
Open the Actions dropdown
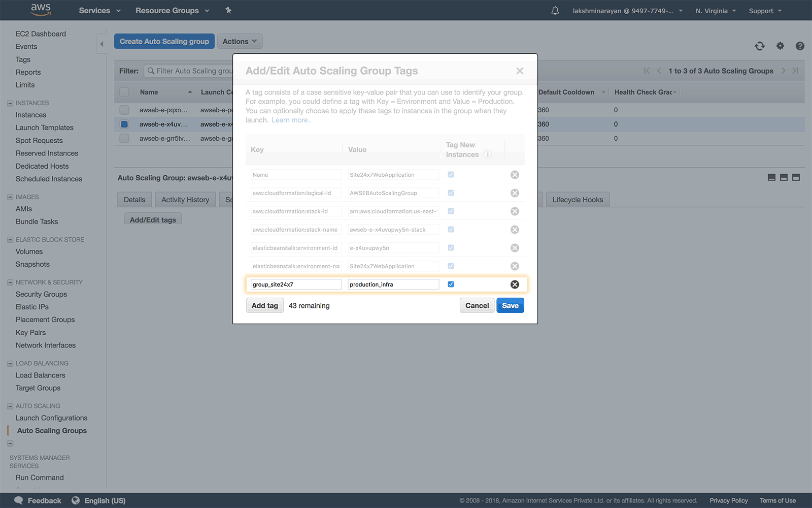(239, 41)
